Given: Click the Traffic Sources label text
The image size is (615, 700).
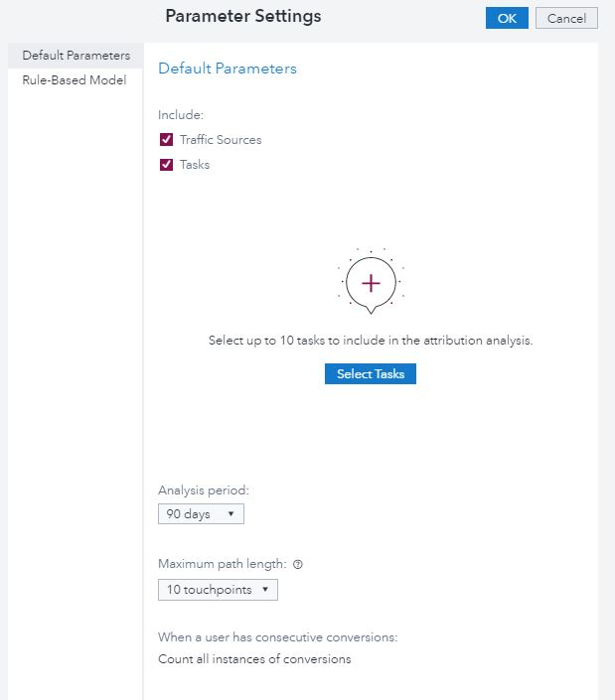Looking at the screenshot, I should (x=221, y=140).
